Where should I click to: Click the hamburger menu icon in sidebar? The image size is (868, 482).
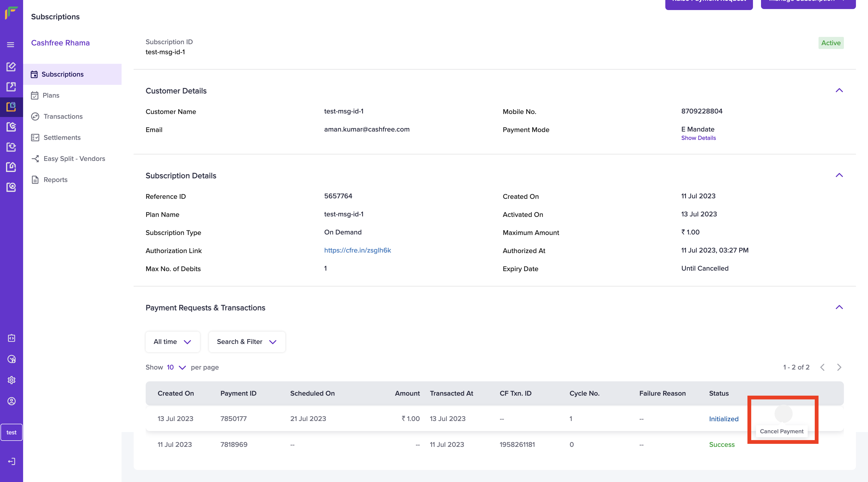(x=11, y=45)
